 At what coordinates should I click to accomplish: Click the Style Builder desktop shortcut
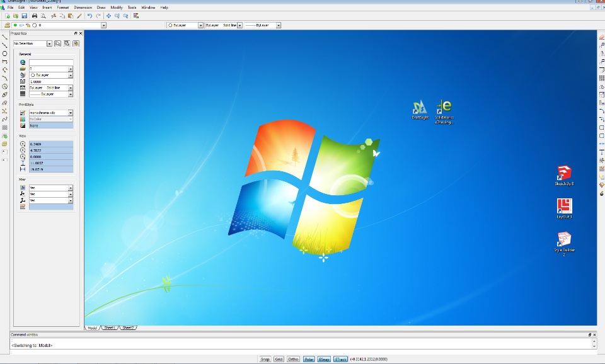click(x=564, y=244)
